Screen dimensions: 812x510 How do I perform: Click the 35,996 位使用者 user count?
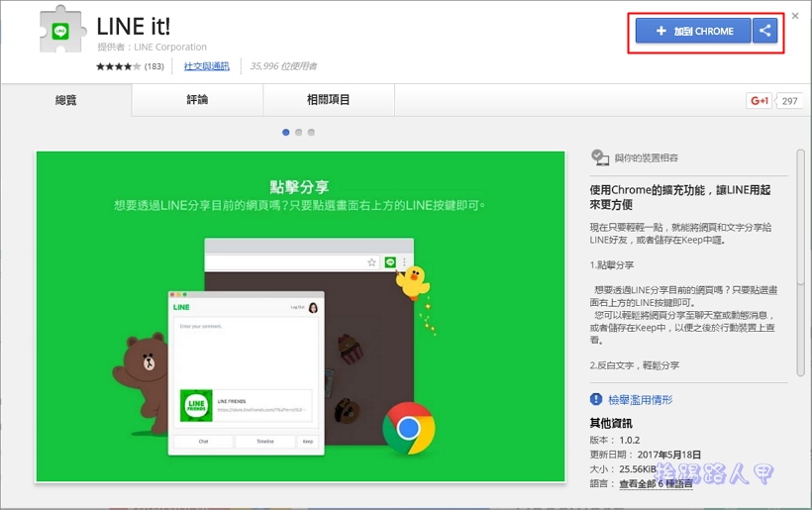(x=283, y=66)
